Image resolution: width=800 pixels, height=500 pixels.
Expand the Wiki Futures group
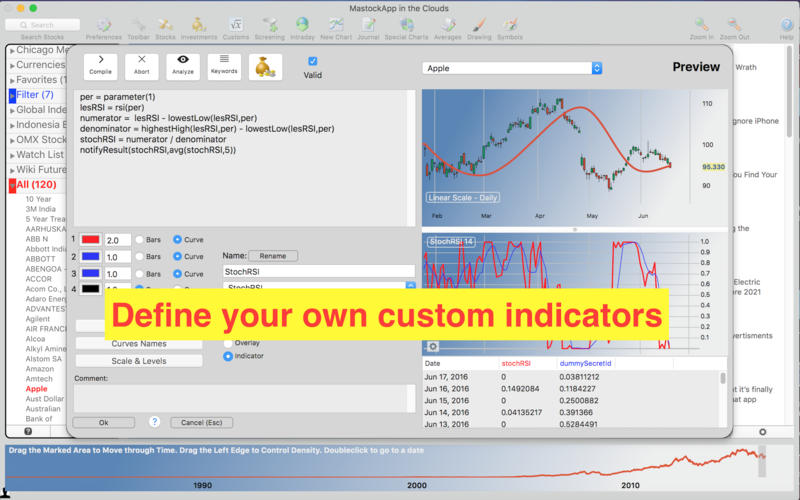tap(12, 170)
